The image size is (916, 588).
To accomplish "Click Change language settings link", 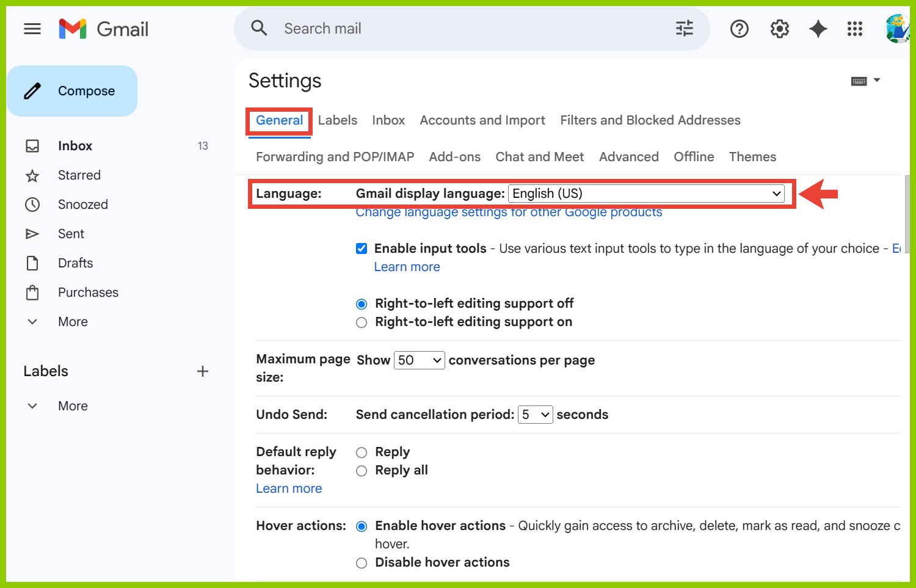I will [x=509, y=212].
